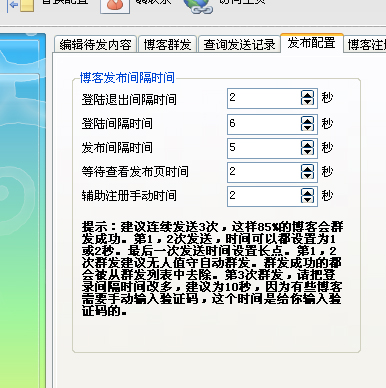Click the 辅助注册手动时间 input box
Screen dimensions: 386x388
point(264,196)
